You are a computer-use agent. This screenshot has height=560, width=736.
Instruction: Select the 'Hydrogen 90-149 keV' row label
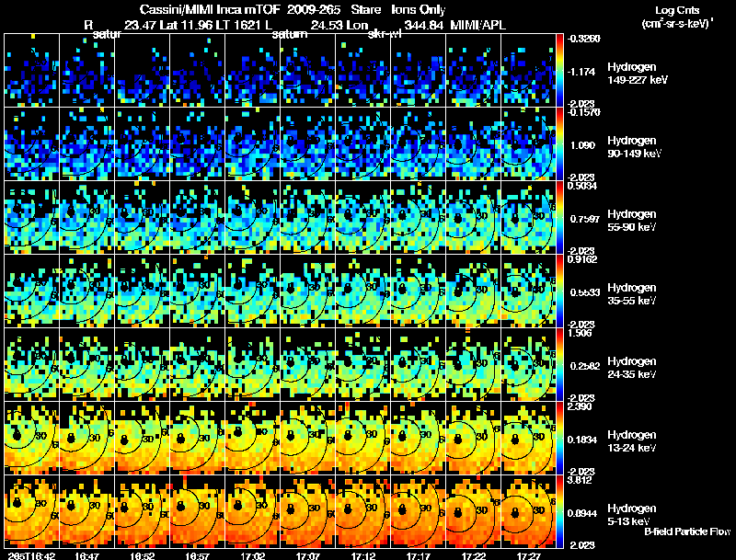click(x=635, y=147)
